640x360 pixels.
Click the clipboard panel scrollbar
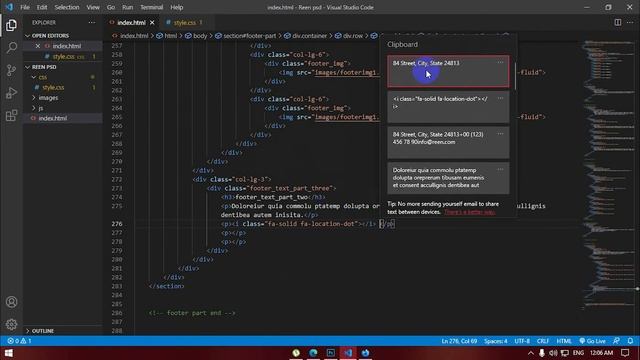coord(515,76)
